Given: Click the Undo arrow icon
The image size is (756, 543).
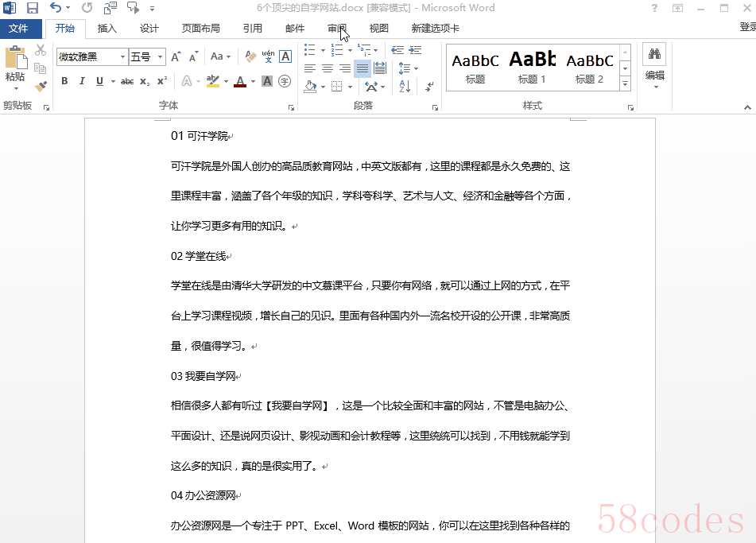Looking at the screenshot, I should 56,7.
